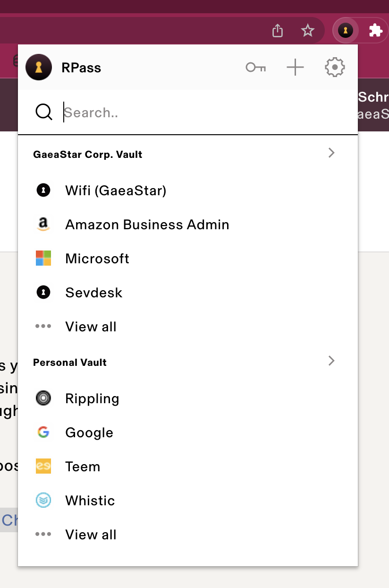Choose the Whistic entry
This screenshot has height=588, width=389.
pos(90,501)
